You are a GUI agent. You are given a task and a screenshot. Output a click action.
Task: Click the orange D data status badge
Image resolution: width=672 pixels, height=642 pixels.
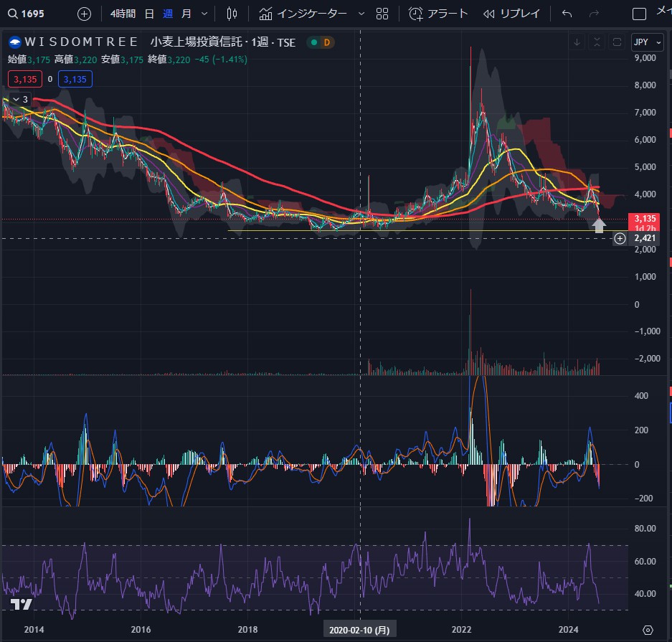click(x=327, y=42)
